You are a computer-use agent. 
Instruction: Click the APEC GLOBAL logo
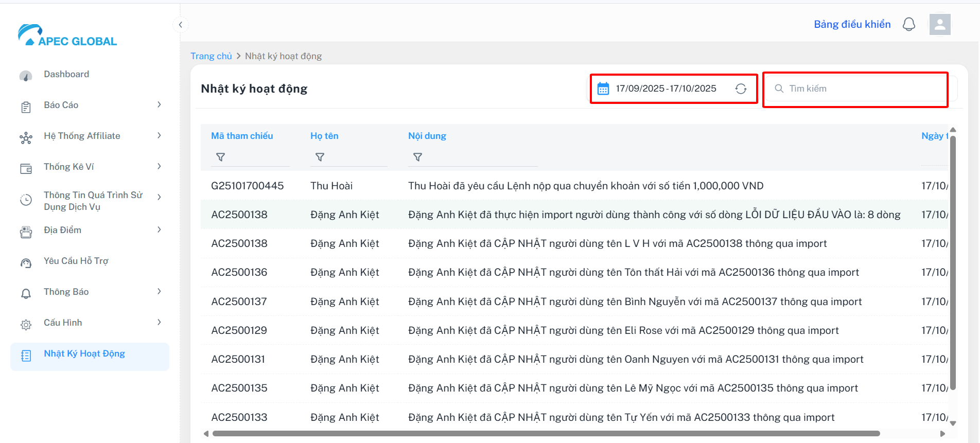pos(67,36)
